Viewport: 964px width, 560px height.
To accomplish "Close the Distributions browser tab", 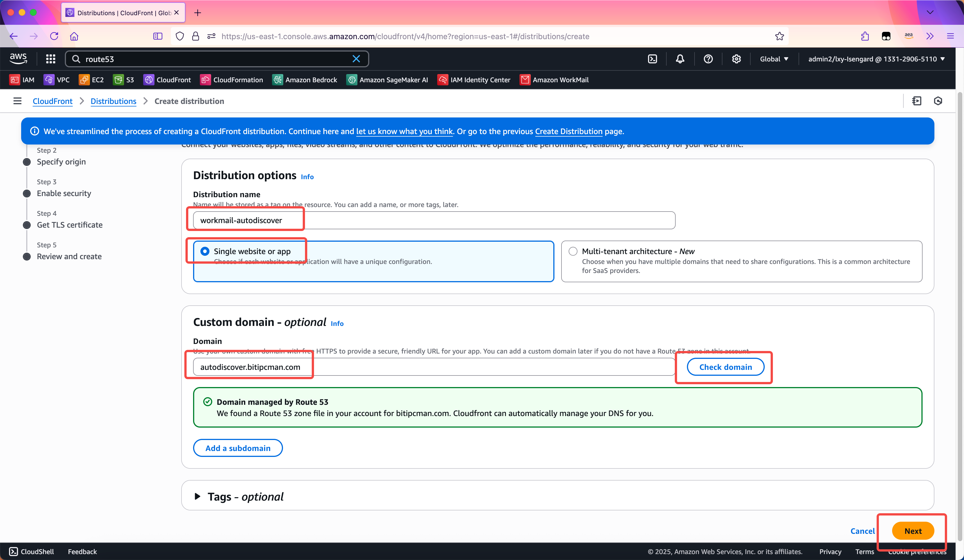I will (x=176, y=13).
